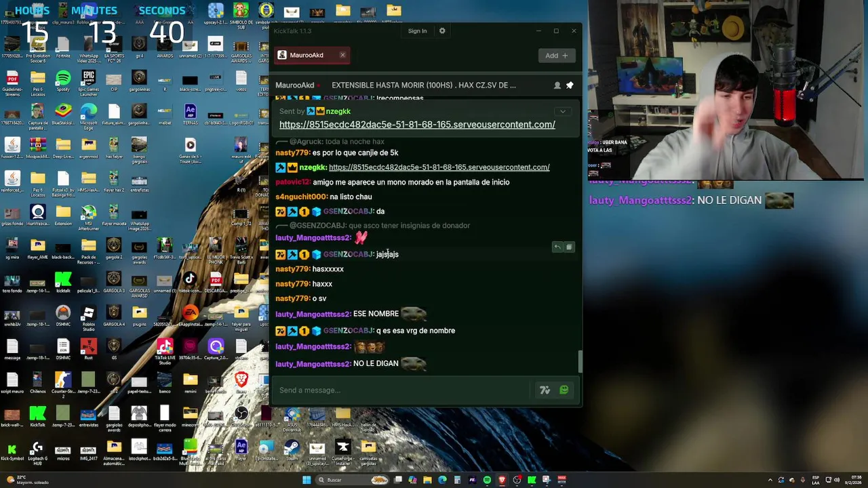Open 7TV emote picker in message box
The image size is (868, 488).
(x=545, y=390)
